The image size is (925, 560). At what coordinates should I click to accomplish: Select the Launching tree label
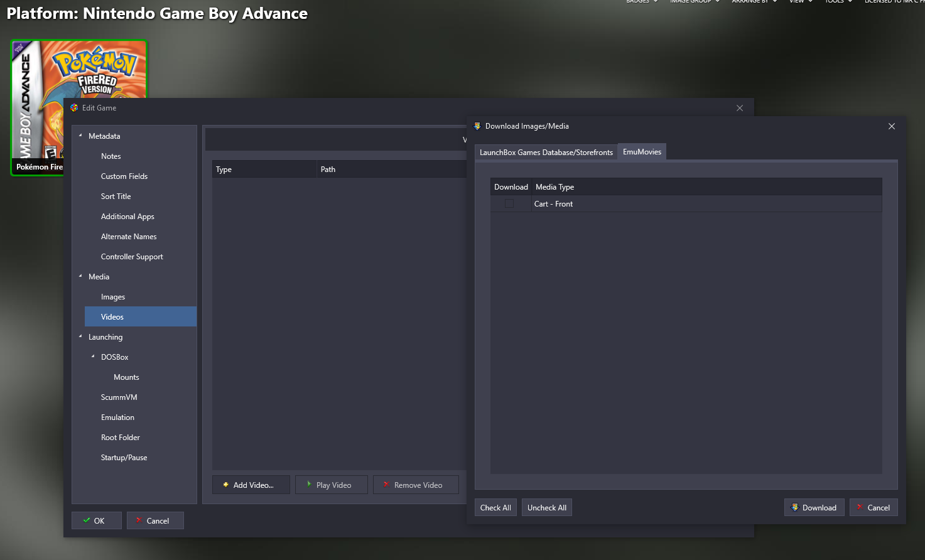105,337
